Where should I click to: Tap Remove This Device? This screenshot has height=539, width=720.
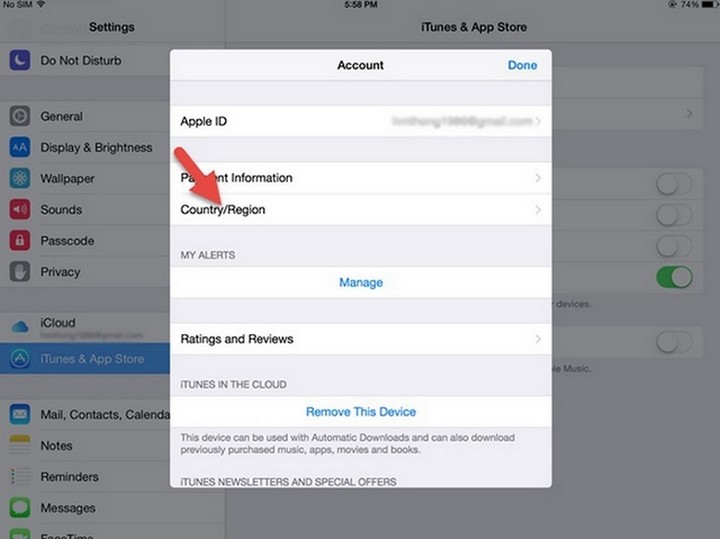tap(361, 412)
